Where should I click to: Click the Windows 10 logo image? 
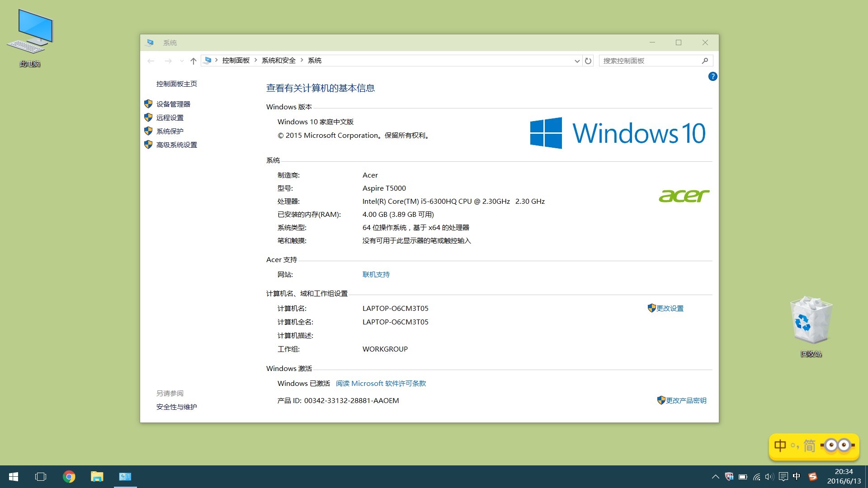pos(618,133)
